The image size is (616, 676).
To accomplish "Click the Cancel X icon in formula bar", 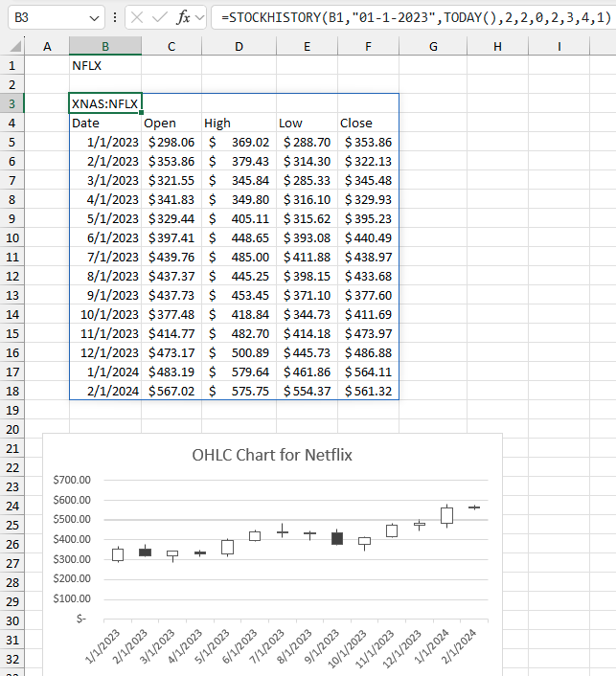I will tap(137, 17).
